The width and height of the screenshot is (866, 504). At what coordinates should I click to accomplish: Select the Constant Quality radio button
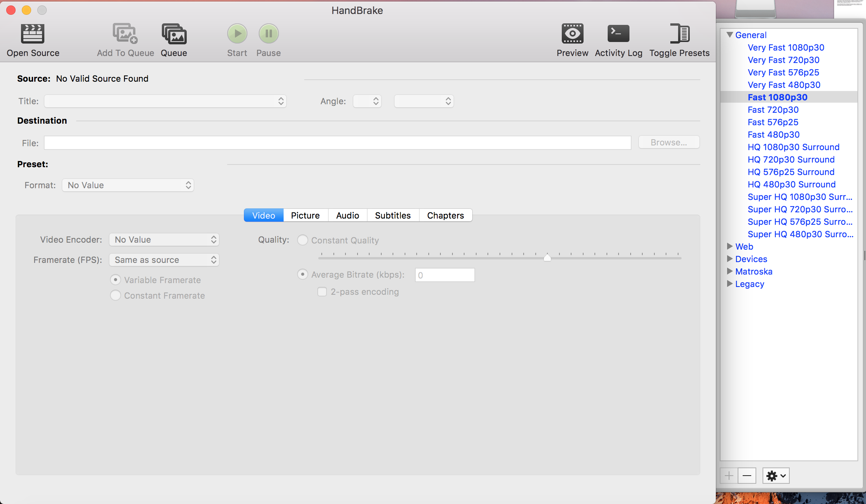pos(303,240)
